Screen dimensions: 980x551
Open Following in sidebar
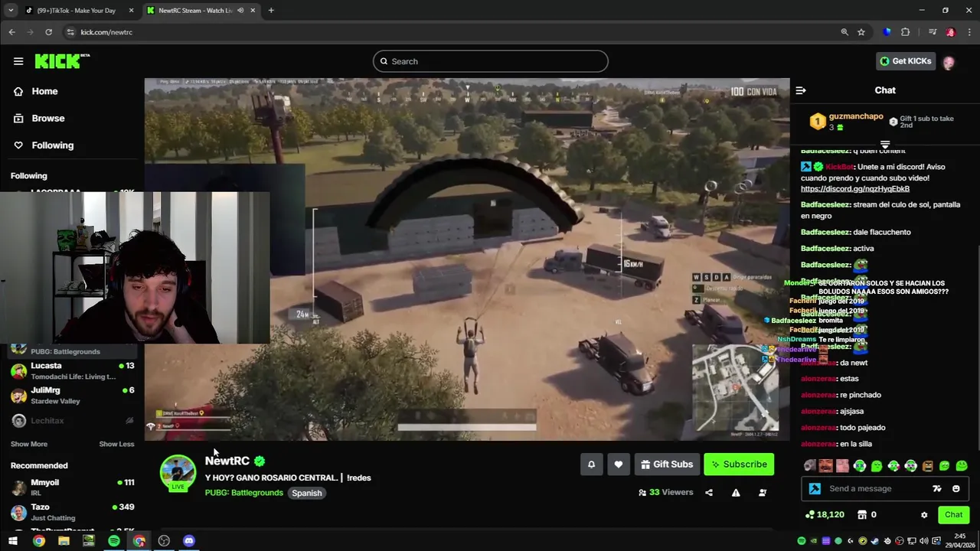52,145
